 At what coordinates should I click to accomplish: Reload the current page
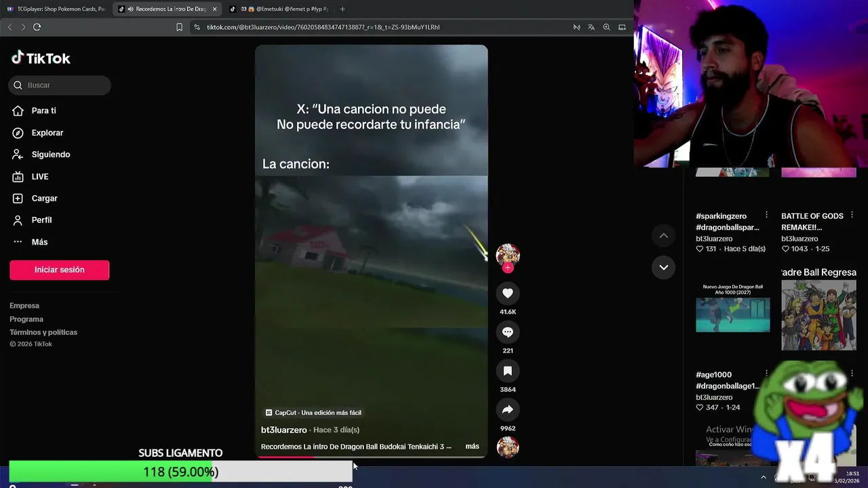tap(37, 27)
